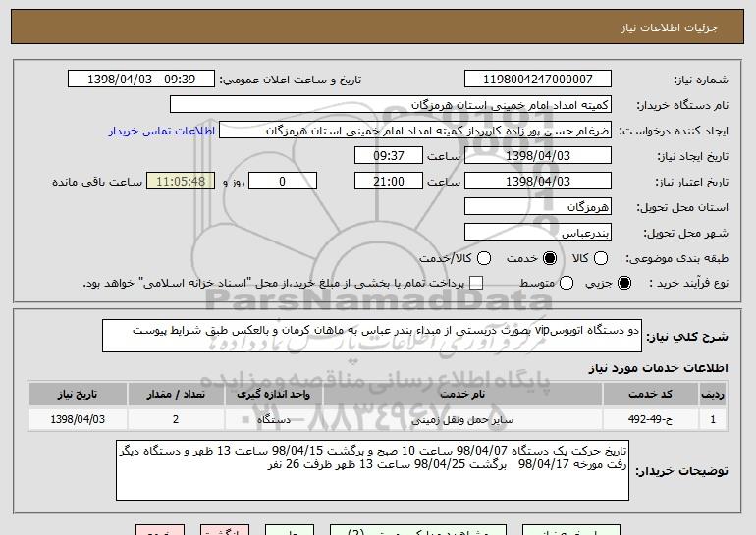Click the واحد اندازه گیری column header

click(273, 395)
